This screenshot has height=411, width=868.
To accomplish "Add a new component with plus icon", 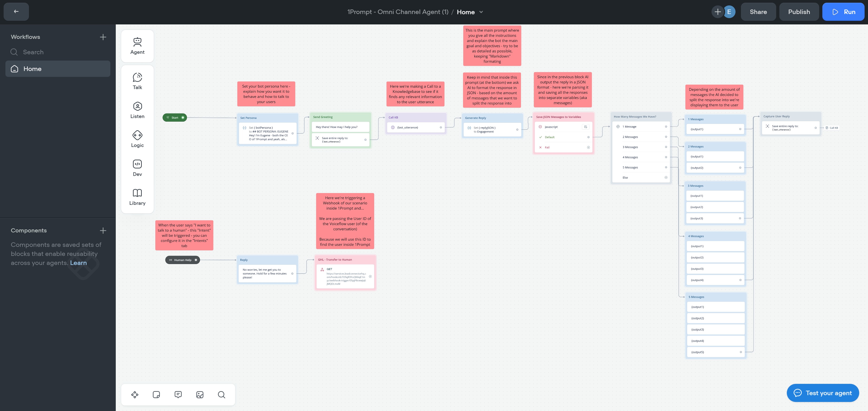I will tap(103, 230).
